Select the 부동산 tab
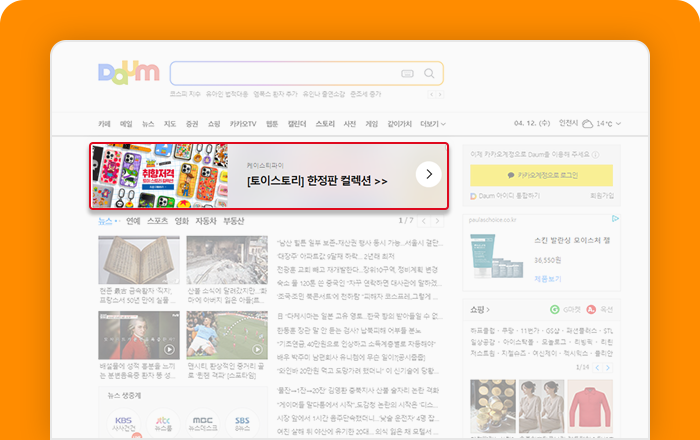700x440 pixels. (233, 221)
